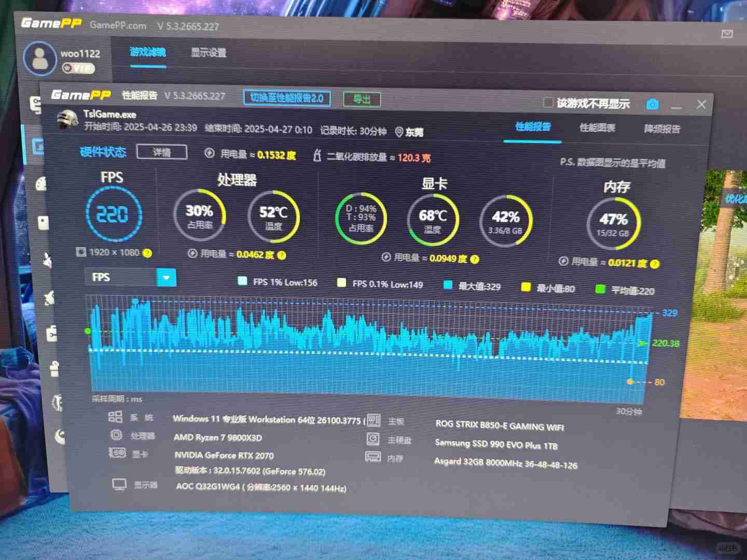Click the GPU 68℃ temperature gauge
This screenshot has height=560, width=747.
[x=433, y=220]
